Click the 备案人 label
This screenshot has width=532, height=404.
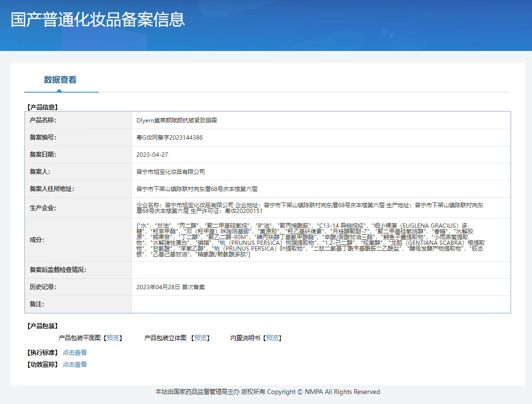click(40, 172)
